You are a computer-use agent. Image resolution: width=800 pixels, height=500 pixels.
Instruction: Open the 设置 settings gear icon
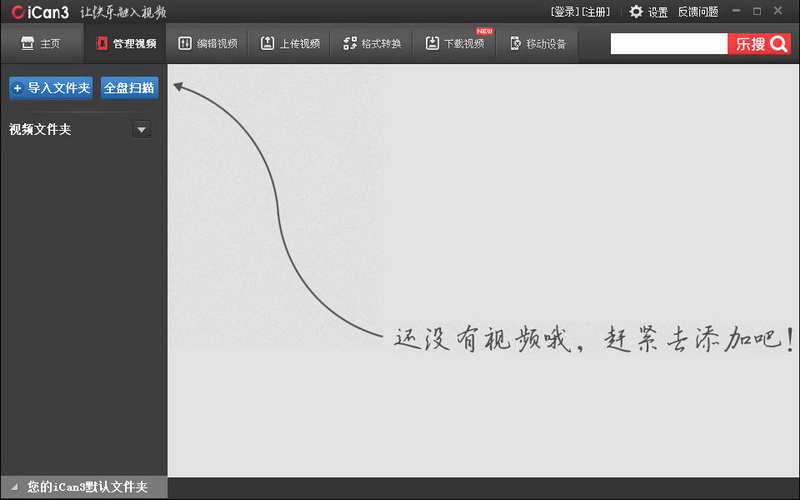point(636,11)
